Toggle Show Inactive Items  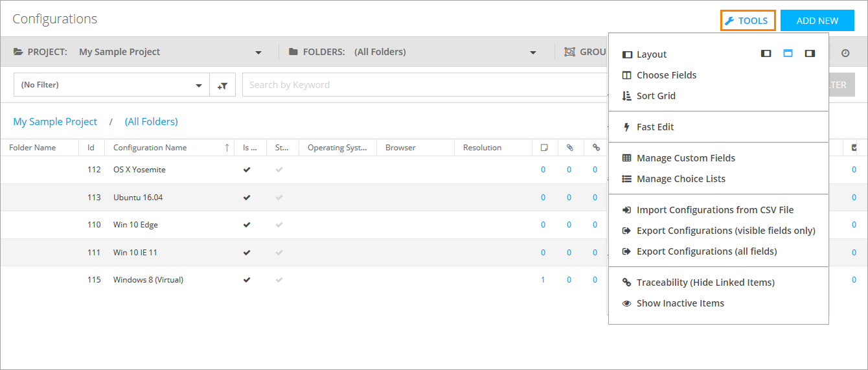click(x=680, y=303)
